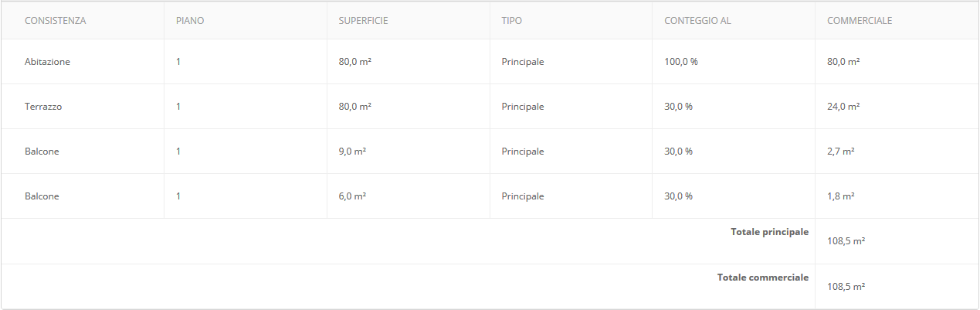The width and height of the screenshot is (980, 310).
Task: Click the COMMERCIALE column header
Action: 860,21
